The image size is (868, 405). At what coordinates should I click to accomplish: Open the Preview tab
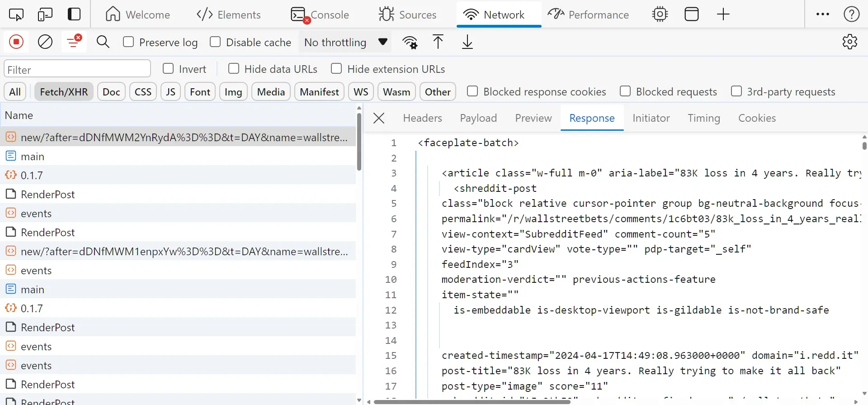click(x=533, y=118)
